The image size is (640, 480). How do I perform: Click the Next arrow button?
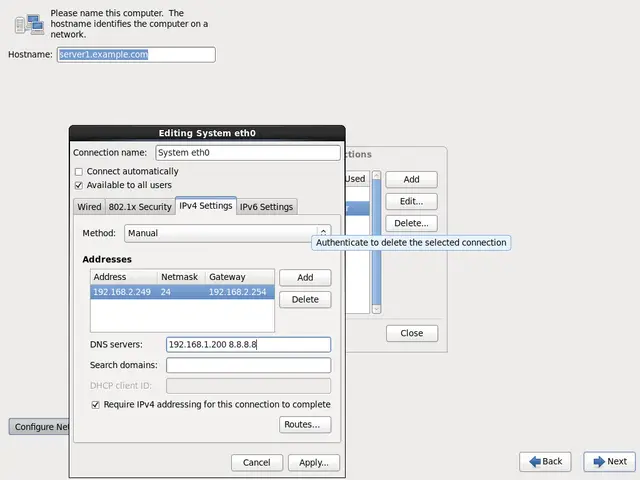[609, 462]
